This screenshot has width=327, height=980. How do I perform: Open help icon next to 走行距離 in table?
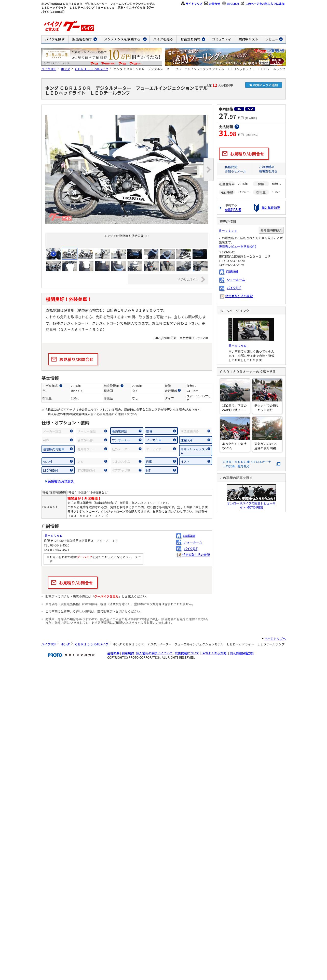click(x=179, y=390)
